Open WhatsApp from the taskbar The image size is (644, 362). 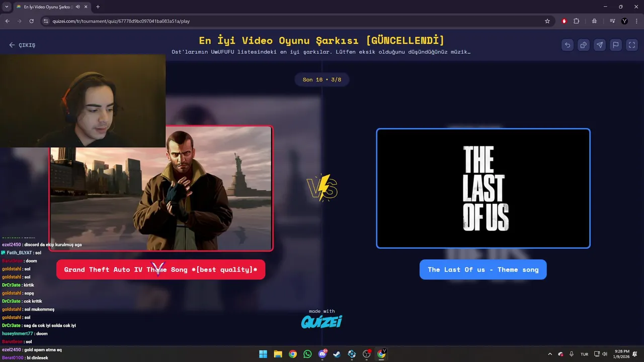(307, 354)
